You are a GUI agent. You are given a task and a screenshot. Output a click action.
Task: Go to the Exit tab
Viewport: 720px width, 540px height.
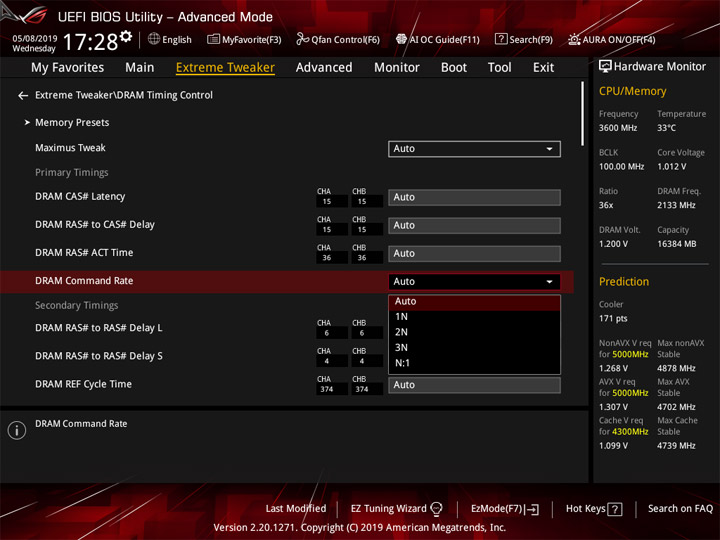click(x=543, y=68)
